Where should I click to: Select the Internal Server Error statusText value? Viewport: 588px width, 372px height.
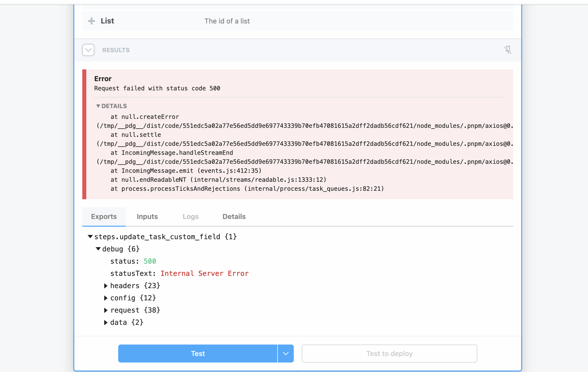pyautogui.click(x=204, y=273)
